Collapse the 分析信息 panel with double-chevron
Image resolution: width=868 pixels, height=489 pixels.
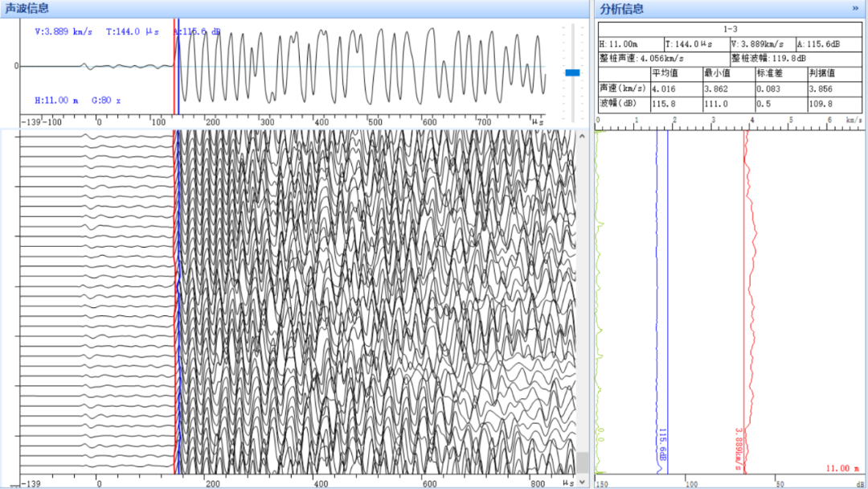tap(855, 8)
